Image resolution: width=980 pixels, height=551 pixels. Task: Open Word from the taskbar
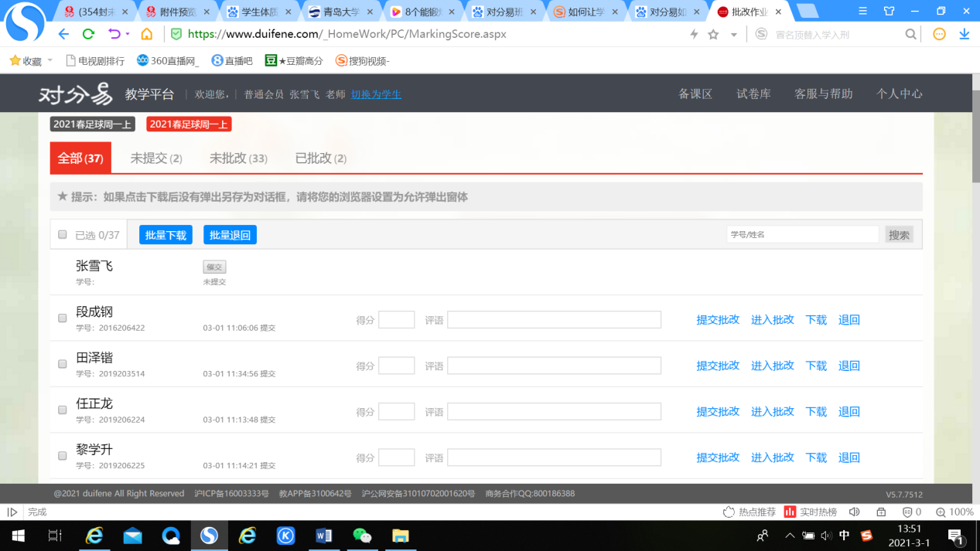323,536
